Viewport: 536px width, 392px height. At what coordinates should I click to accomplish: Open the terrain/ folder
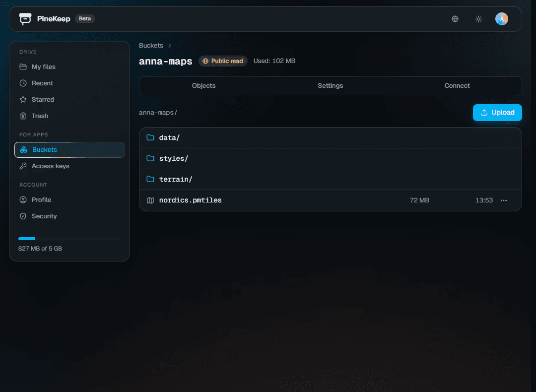pos(331,180)
